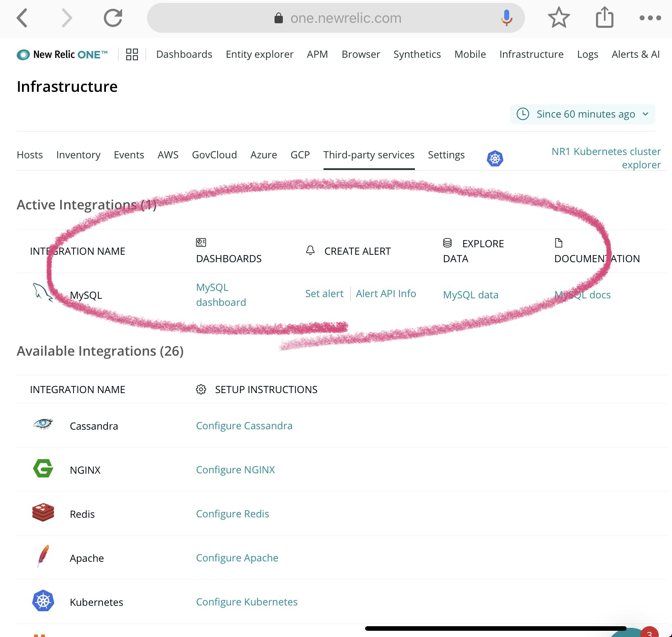The height and width of the screenshot is (637, 672).
Task: Open the apps grid icon
Action: click(132, 54)
